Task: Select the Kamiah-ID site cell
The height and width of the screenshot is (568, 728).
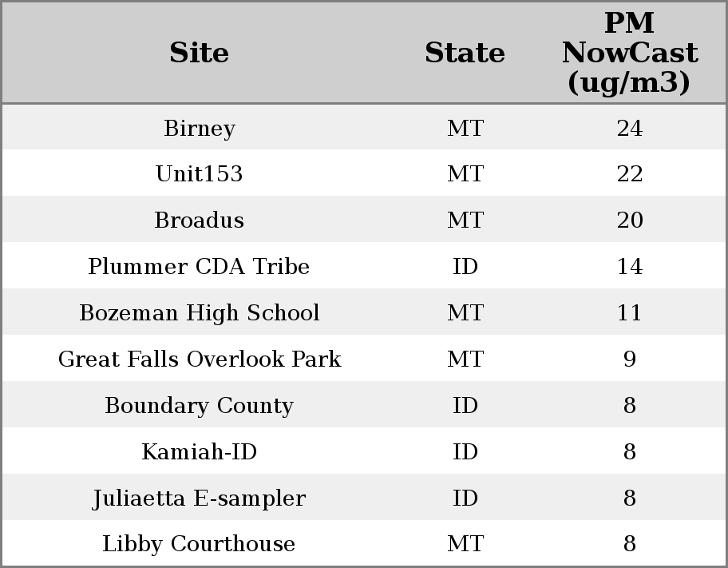Action: [199, 452]
